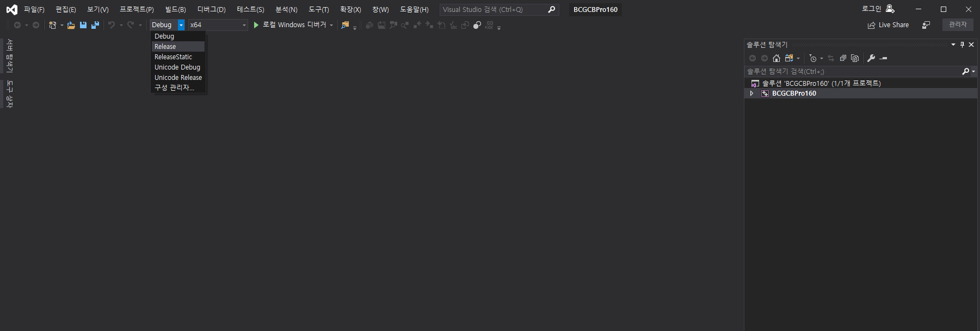The image size is (980, 331).
Task: Click the Solution Explorer Home icon
Action: tap(776, 58)
